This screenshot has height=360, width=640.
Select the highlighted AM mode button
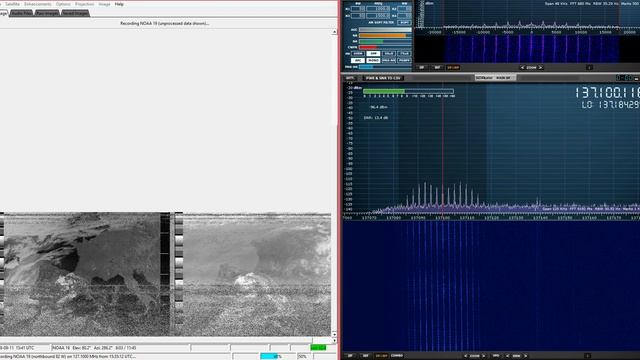[373, 53]
